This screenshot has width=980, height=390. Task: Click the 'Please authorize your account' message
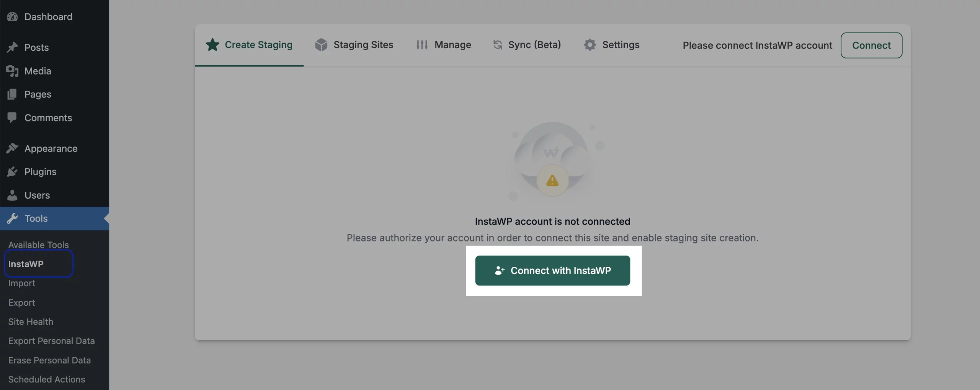point(552,238)
